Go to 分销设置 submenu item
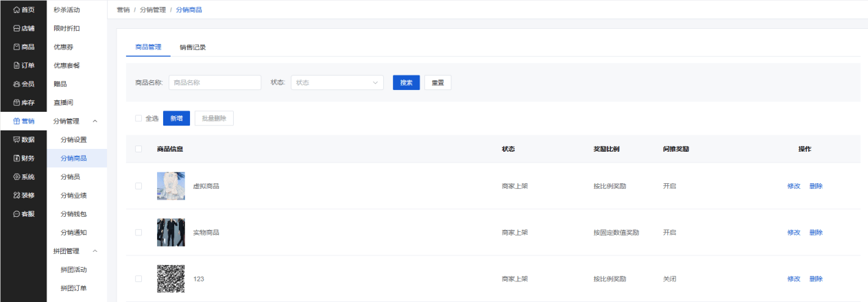 coord(73,139)
